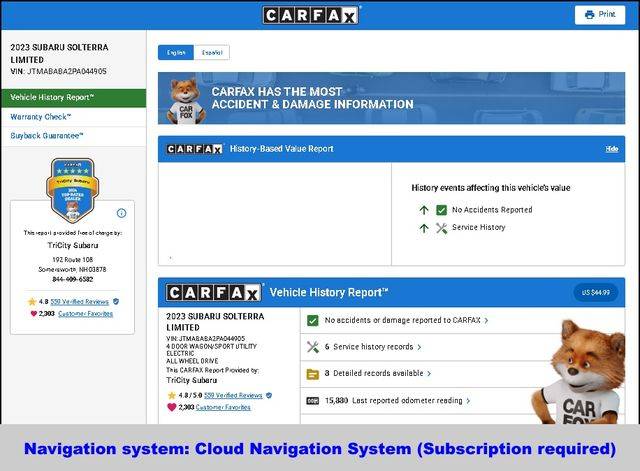The width and height of the screenshot is (640, 471).
Task: Click CARFAX logo in Vehicle History Report header
Action: [213, 293]
